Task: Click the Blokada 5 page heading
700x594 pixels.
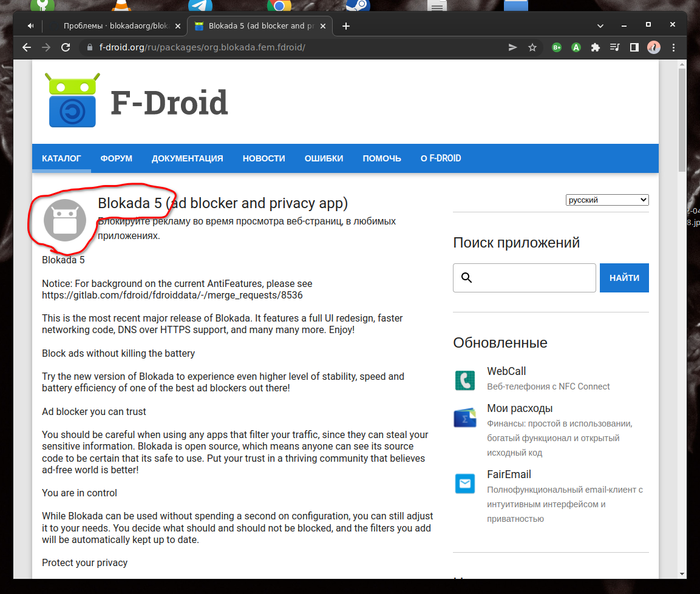Action: coord(223,203)
